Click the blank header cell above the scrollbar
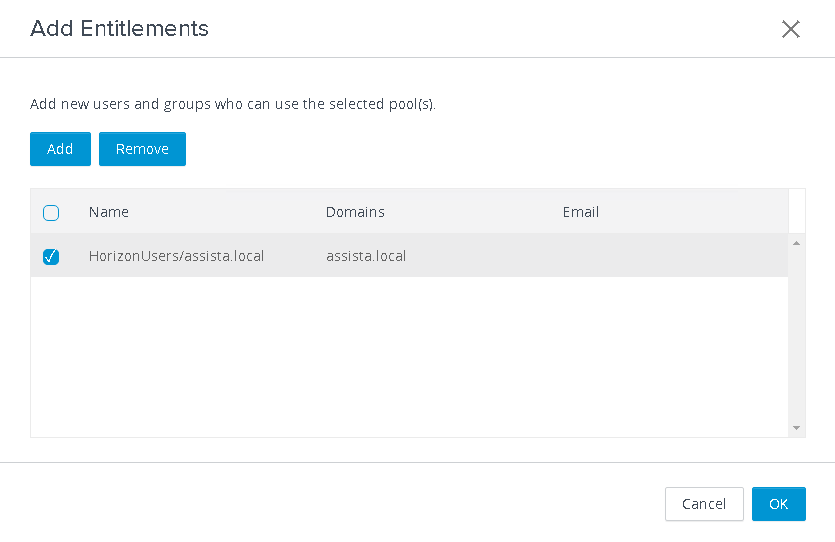Viewport: 835px width, 542px height. pos(797,211)
